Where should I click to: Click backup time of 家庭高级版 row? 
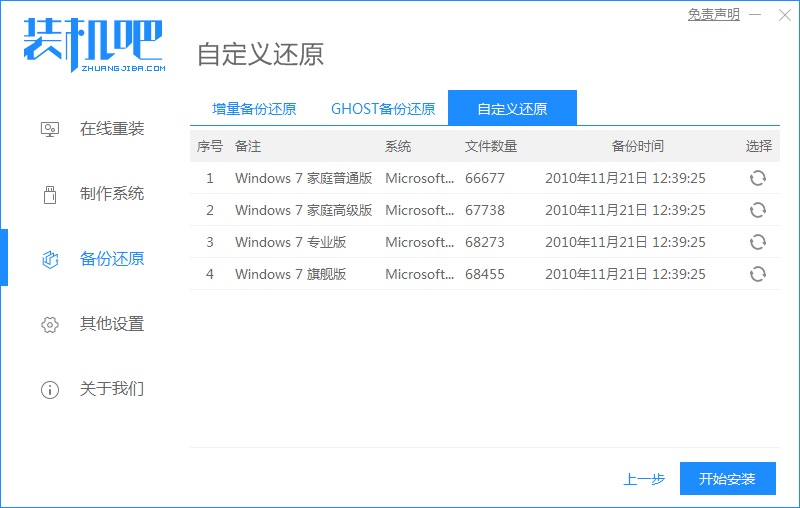click(625, 210)
